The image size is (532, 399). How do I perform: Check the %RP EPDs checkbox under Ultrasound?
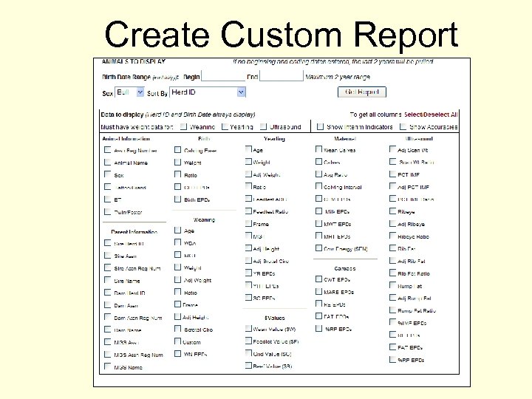coord(392,359)
